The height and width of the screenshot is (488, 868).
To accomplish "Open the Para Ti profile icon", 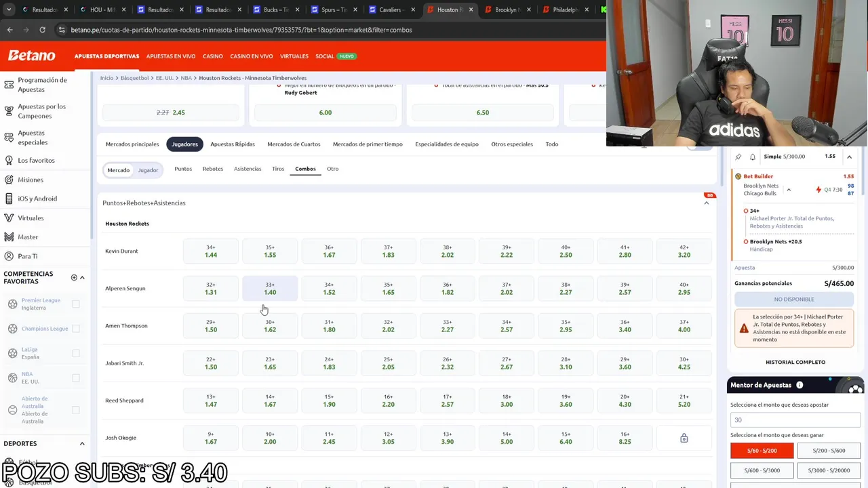I will pyautogui.click(x=9, y=256).
